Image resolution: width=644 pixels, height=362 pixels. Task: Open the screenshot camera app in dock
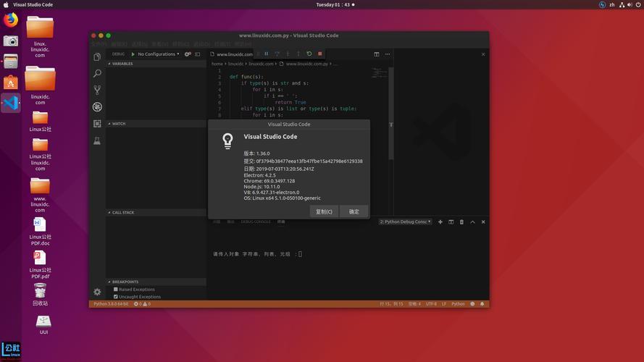pos(11,41)
